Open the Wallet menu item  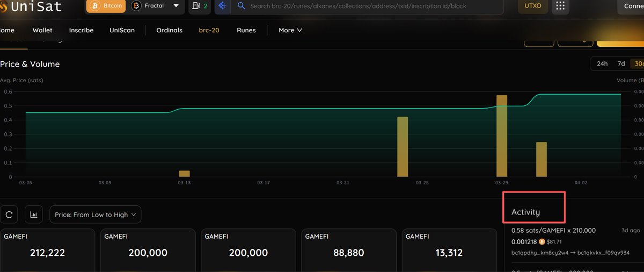click(x=42, y=30)
